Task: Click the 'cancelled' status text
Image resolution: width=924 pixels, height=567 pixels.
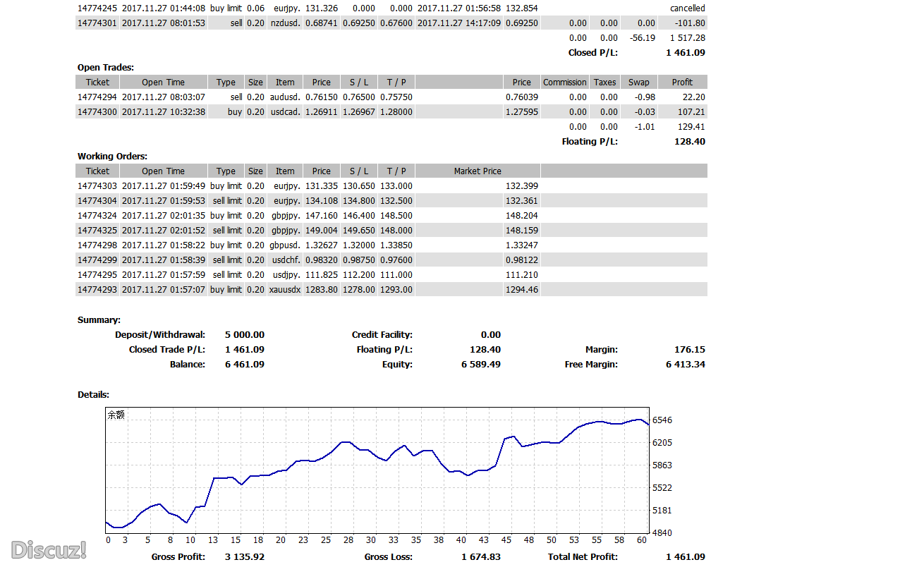Action: coord(688,8)
